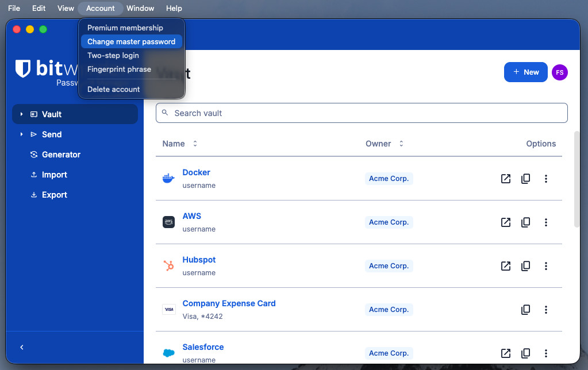
Task: Open the AWS vault item
Action: point(191,216)
